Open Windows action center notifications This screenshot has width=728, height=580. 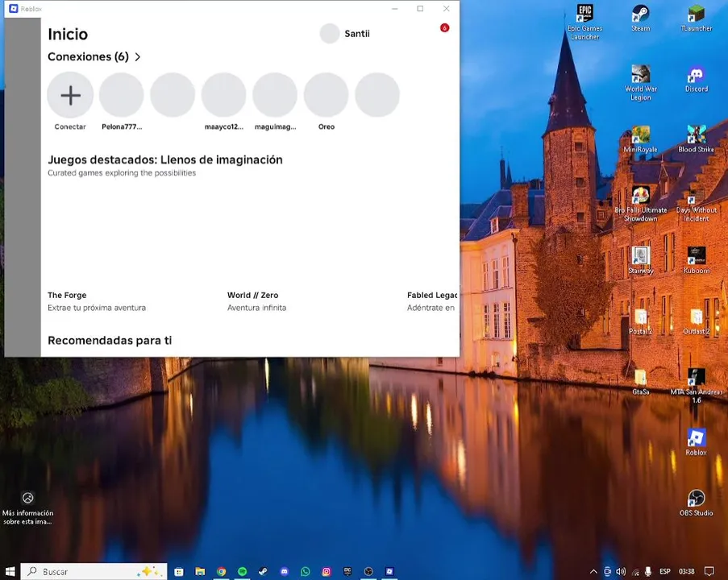[x=709, y=571]
